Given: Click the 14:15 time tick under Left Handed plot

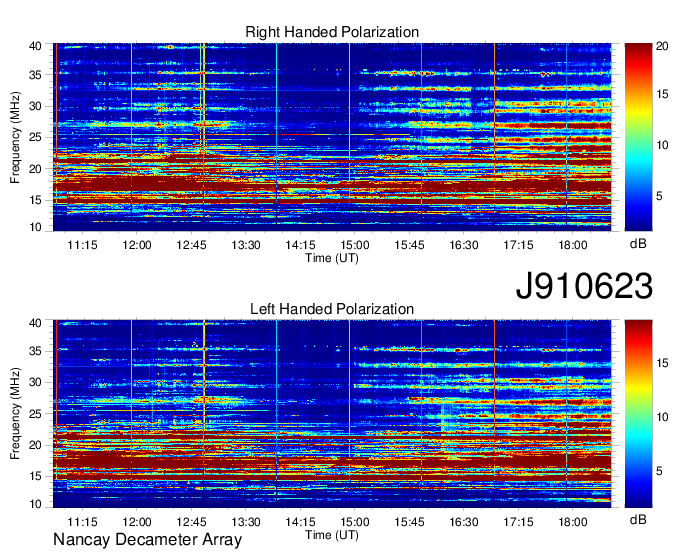Looking at the screenshot, I should [300, 522].
